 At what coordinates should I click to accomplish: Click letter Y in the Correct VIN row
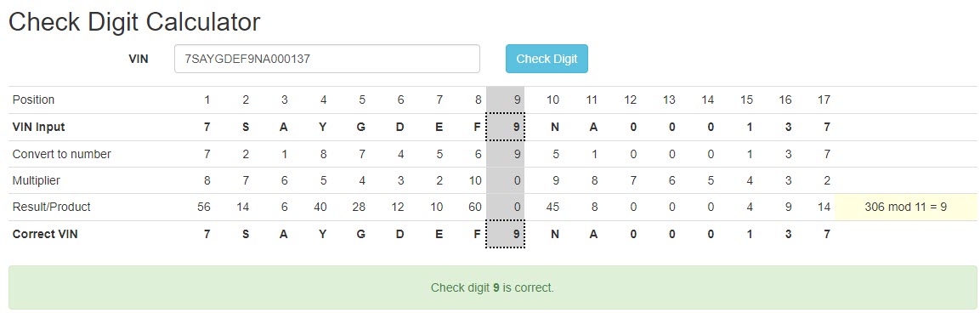pyautogui.click(x=323, y=234)
